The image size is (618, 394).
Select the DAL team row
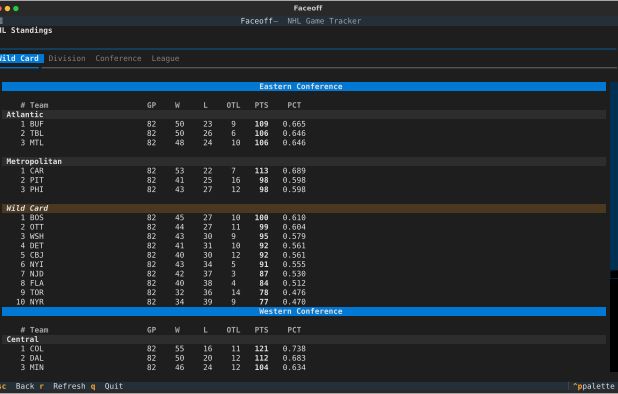[304, 358]
